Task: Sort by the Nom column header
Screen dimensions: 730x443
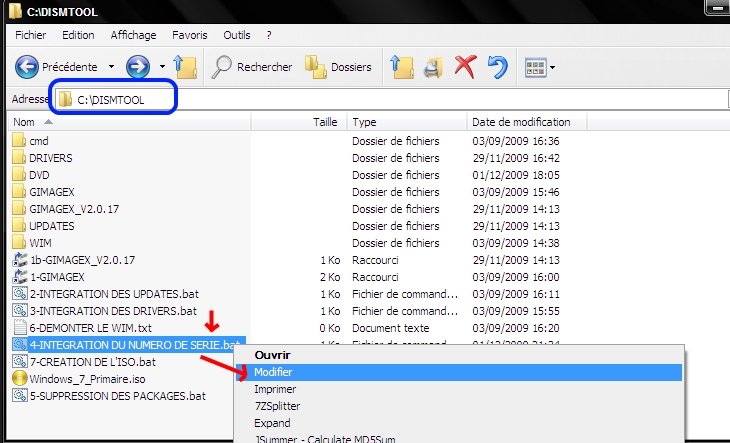Action: (24, 122)
